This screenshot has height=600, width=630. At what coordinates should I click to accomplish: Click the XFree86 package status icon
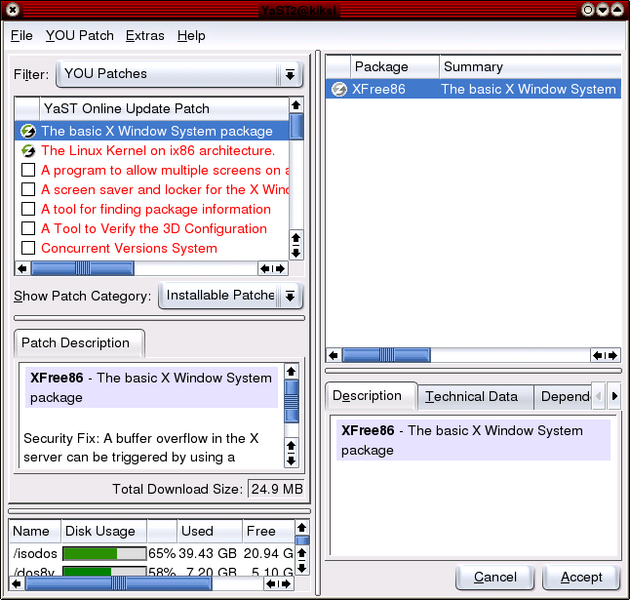[339, 89]
